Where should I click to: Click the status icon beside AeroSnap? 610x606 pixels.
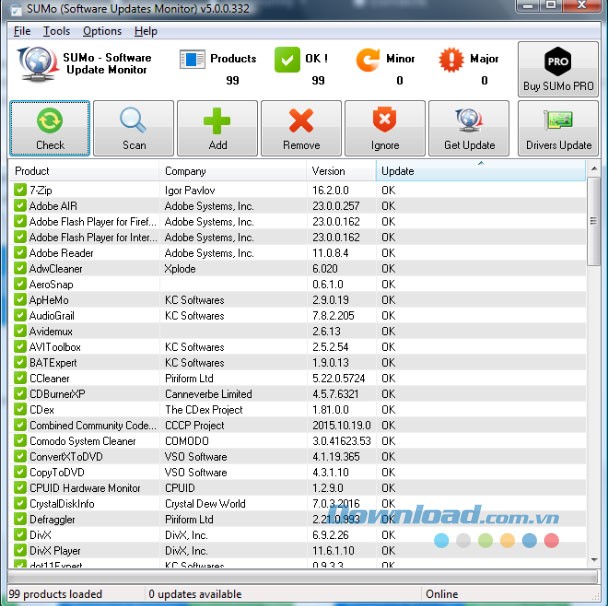(20, 284)
